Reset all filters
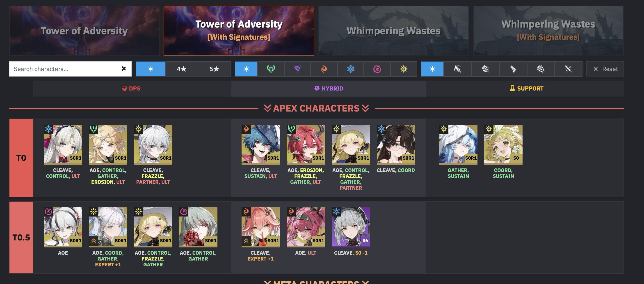 click(605, 69)
